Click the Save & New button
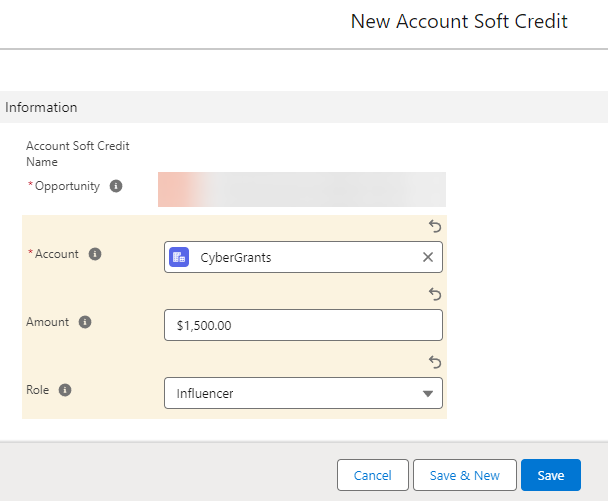 [x=465, y=475]
